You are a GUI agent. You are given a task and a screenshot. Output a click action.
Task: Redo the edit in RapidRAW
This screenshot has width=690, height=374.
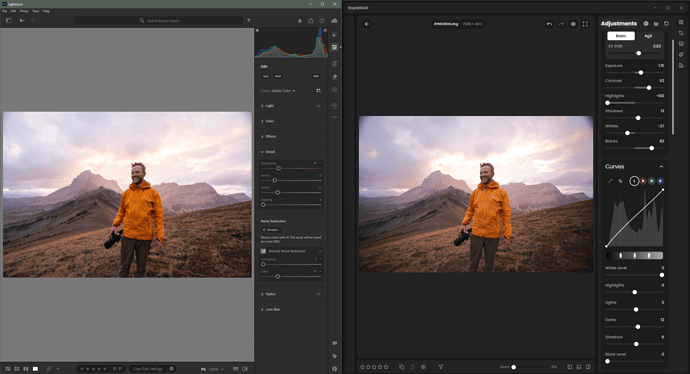[x=561, y=24]
